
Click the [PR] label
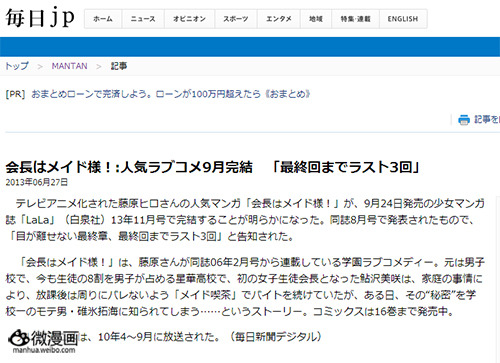[x=15, y=94]
